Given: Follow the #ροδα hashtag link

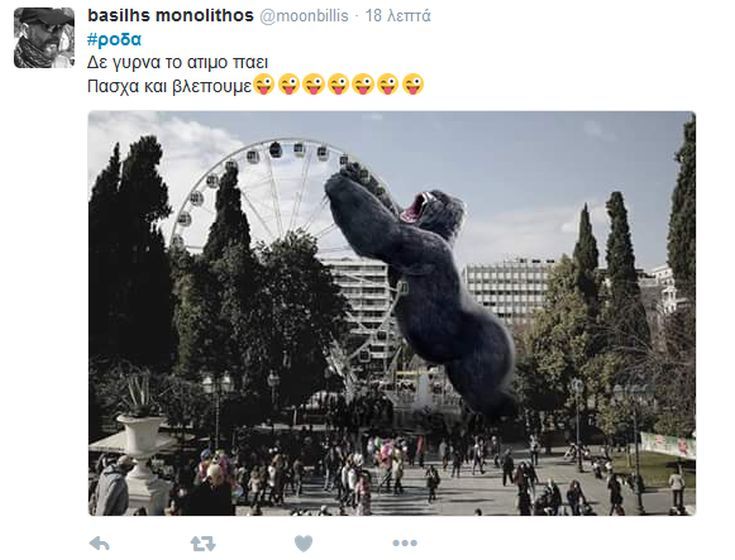Looking at the screenshot, I should click(114, 40).
